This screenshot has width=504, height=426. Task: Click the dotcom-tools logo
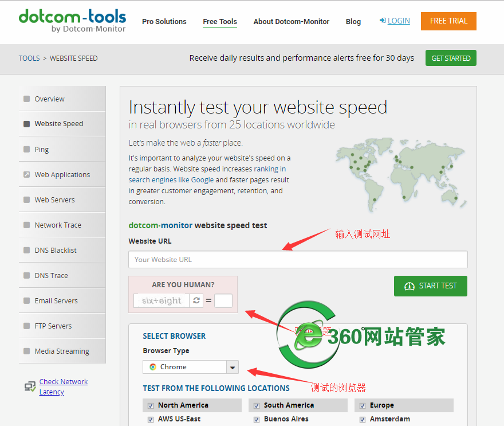[x=72, y=21]
